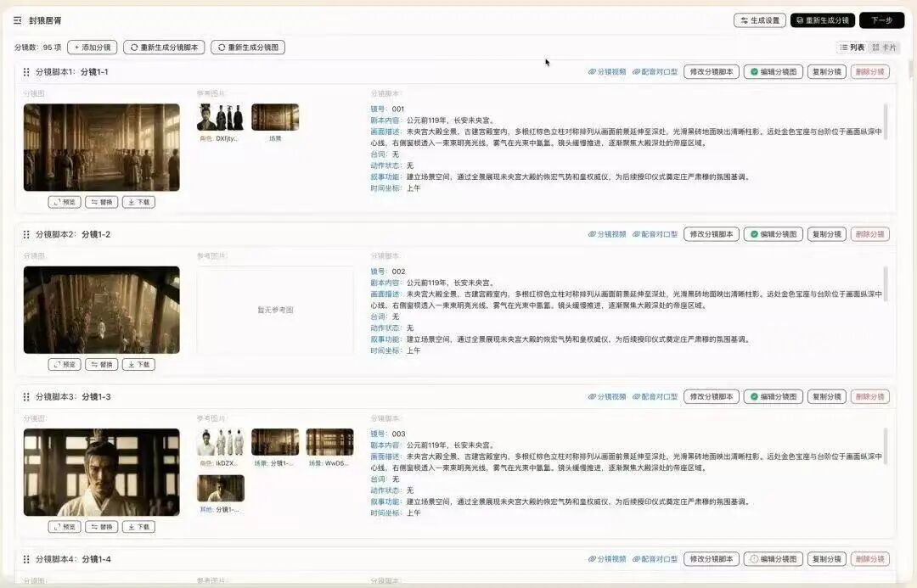This screenshot has height=588, width=917.
Task: Click the storyboard image thumbnail of 分镜1-3
Action: click(102, 472)
